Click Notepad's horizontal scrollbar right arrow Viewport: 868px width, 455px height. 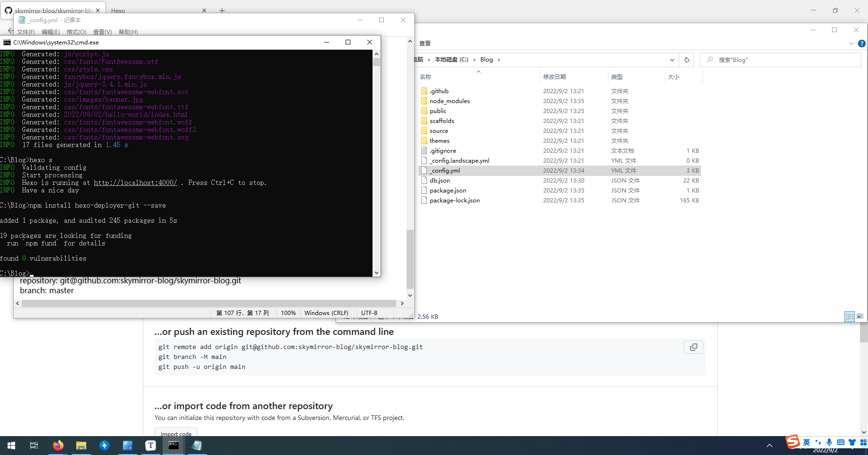(x=402, y=304)
